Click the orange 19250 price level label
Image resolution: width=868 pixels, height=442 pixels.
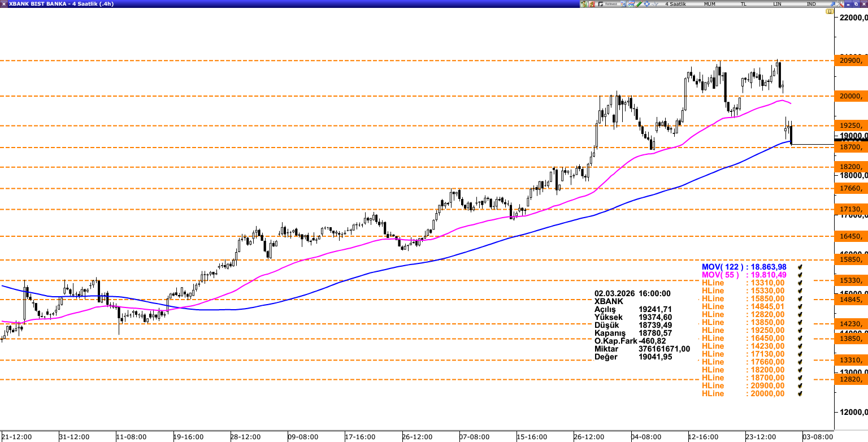click(851, 125)
